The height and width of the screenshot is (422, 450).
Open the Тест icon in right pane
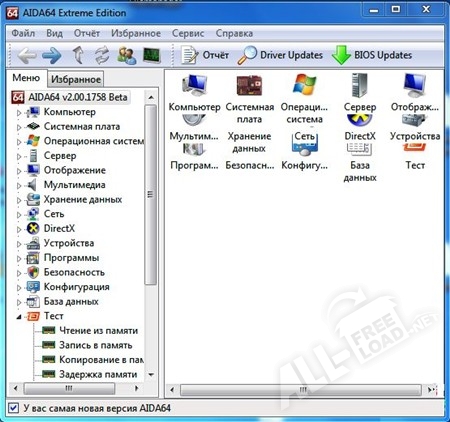point(415,158)
